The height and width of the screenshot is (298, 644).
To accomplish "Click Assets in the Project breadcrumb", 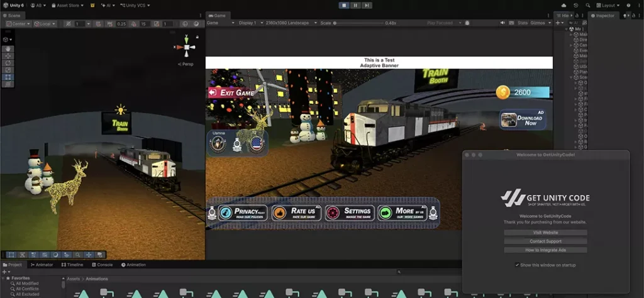I will (74, 279).
